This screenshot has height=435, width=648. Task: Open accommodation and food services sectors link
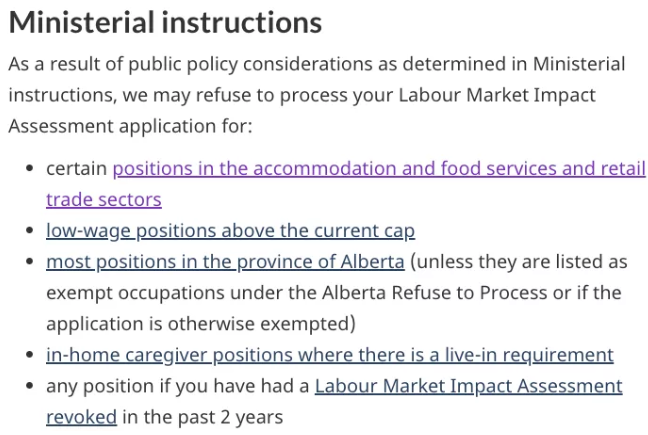pos(378,168)
